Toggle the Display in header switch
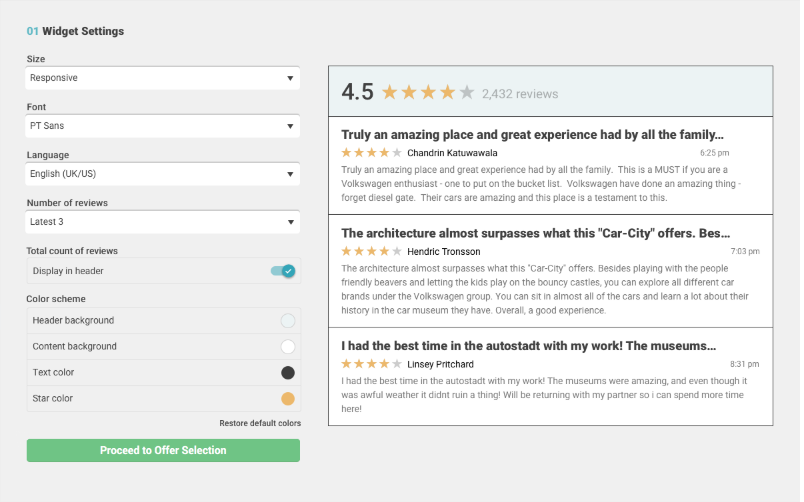This screenshot has width=804, height=502. [283, 271]
